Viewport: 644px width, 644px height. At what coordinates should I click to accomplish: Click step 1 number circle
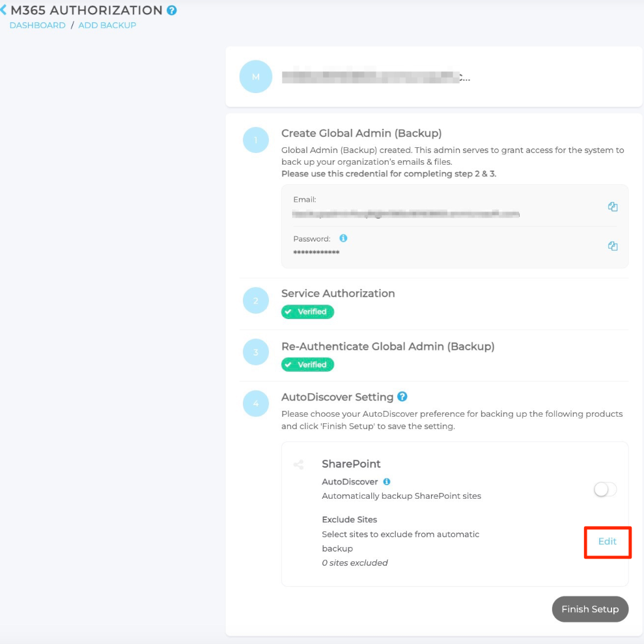coord(255,140)
